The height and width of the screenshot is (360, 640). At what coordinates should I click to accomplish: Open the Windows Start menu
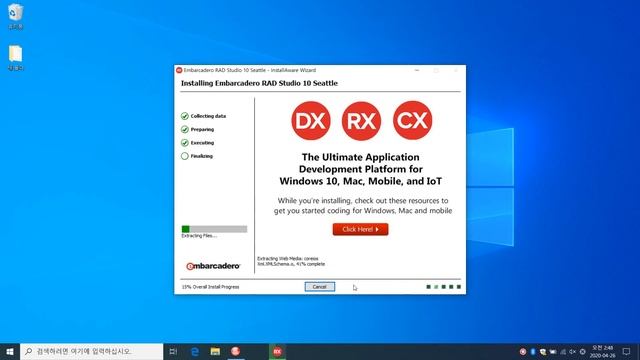click(10, 351)
